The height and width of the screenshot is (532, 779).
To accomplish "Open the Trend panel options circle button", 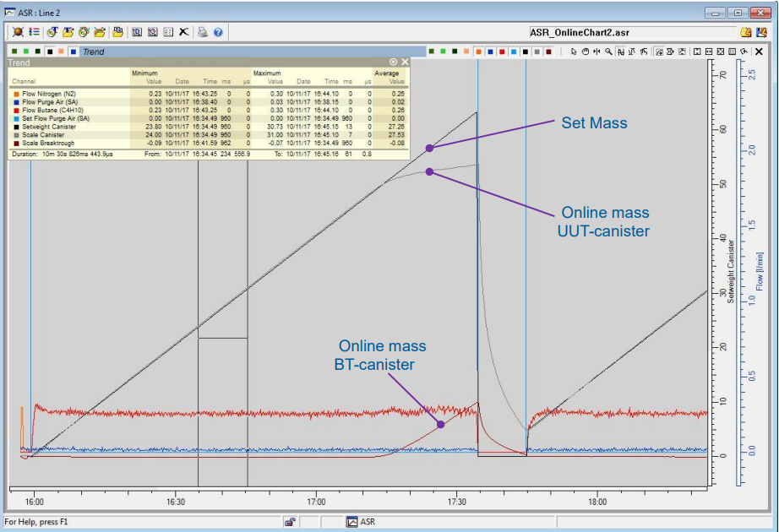I will pos(393,62).
